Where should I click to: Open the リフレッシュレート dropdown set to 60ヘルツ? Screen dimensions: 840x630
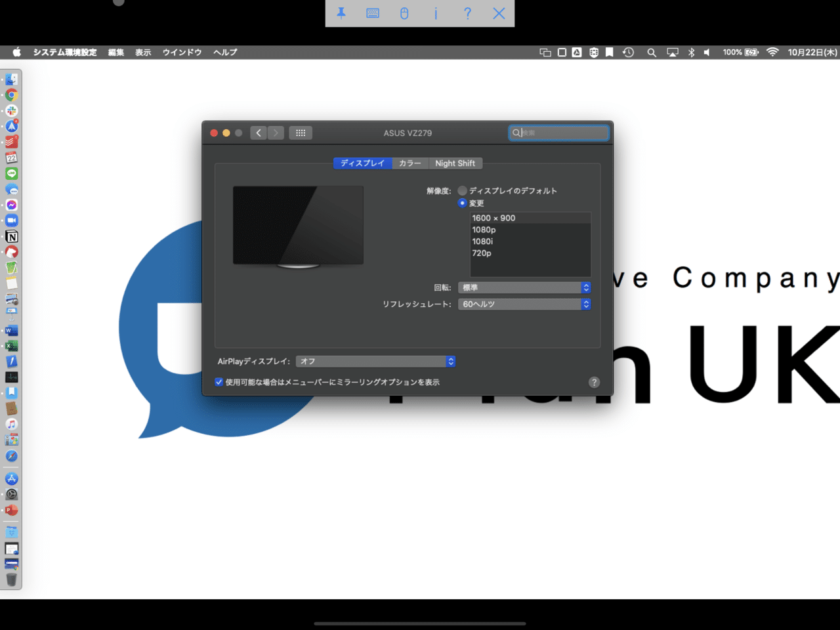tap(524, 304)
